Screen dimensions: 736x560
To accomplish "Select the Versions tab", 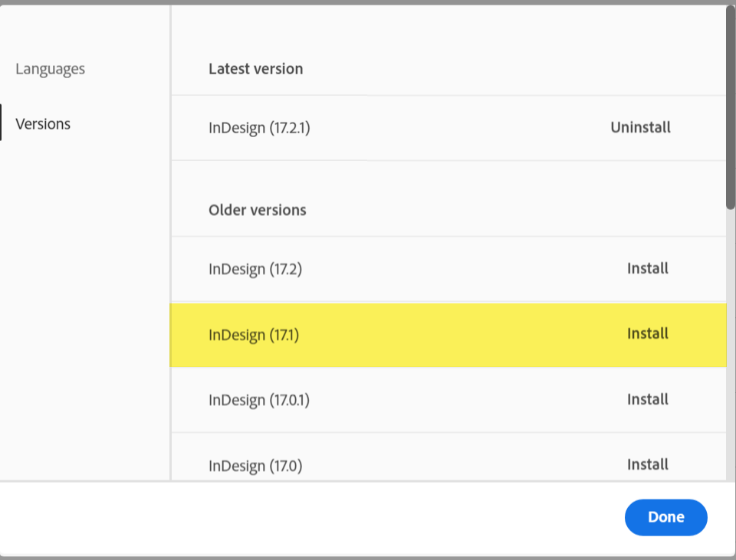I will tap(42, 123).
